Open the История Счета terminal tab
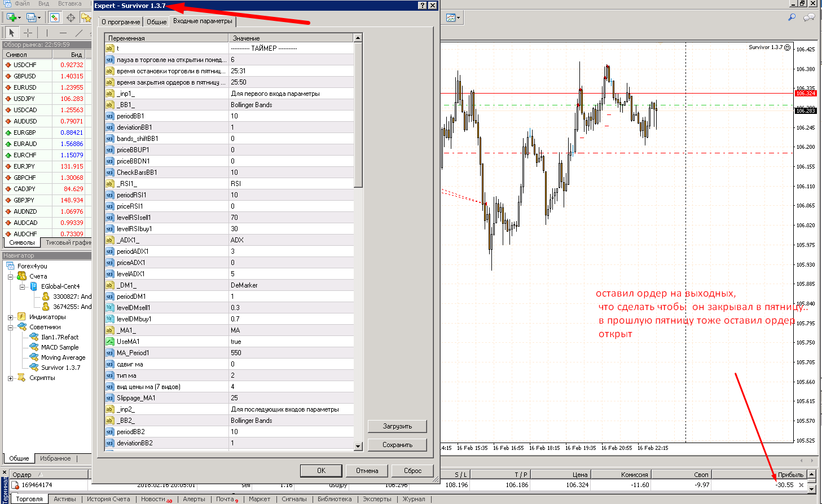The height and width of the screenshot is (504, 822). [x=108, y=499]
